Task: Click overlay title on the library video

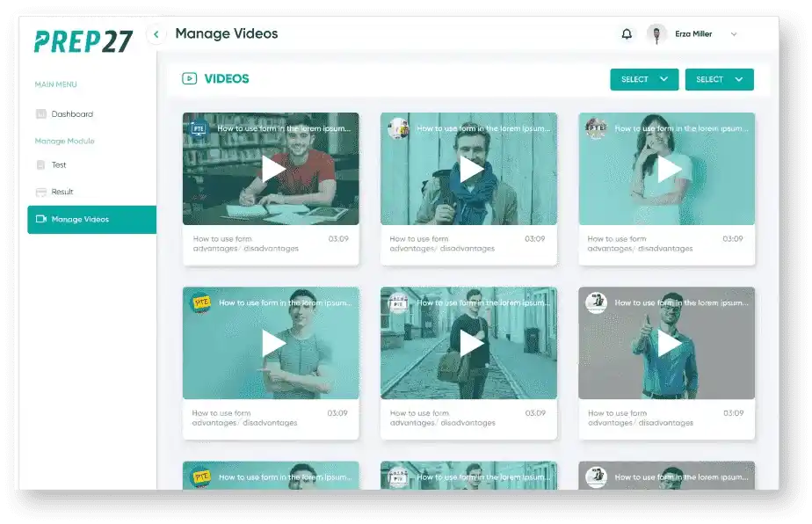Action: 284,128
